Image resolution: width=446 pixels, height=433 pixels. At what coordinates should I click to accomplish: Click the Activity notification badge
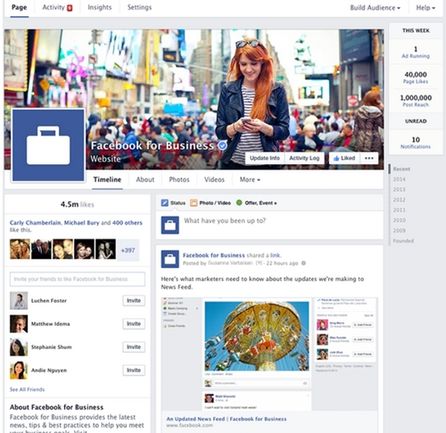tap(70, 8)
